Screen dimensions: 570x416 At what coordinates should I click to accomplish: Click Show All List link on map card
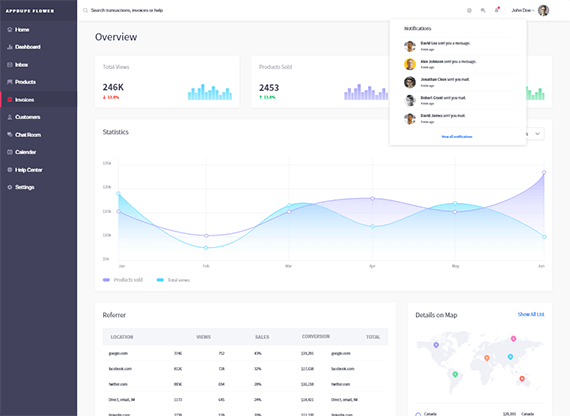click(x=531, y=314)
